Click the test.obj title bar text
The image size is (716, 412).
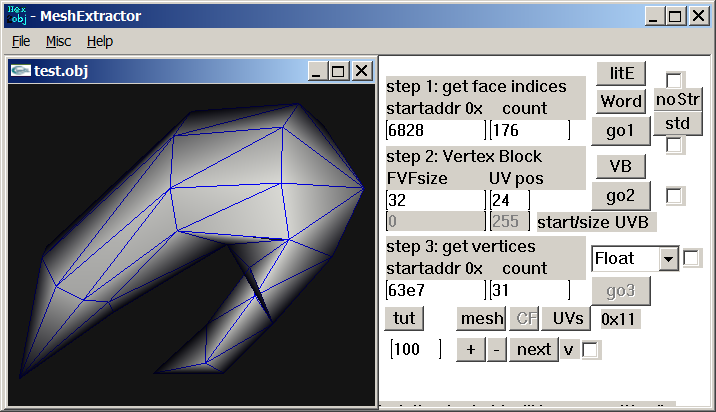[x=61, y=71]
